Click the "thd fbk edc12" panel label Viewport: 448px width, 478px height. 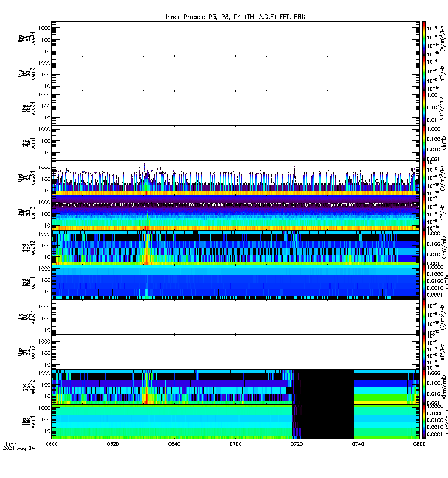tap(29, 247)
